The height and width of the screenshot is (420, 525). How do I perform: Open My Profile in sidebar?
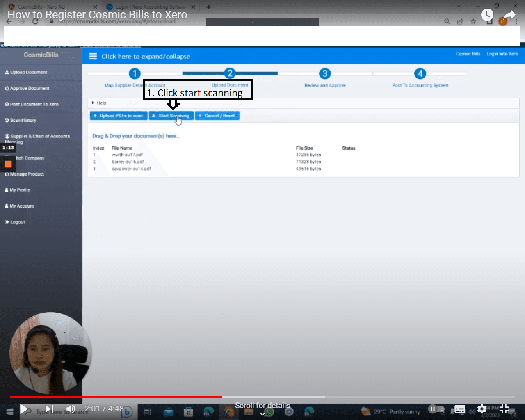(x=17, y=190)
